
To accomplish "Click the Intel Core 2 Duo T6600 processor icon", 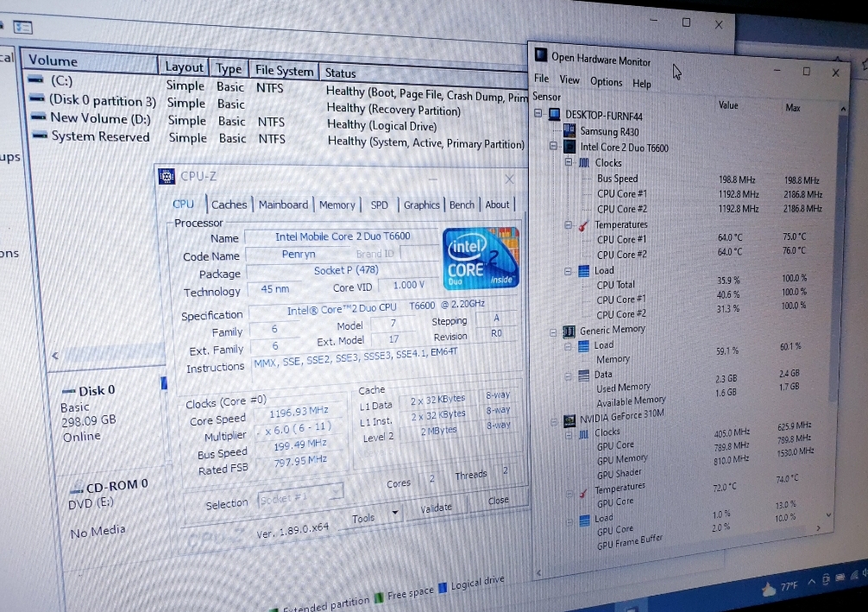I will pos(569,147).
